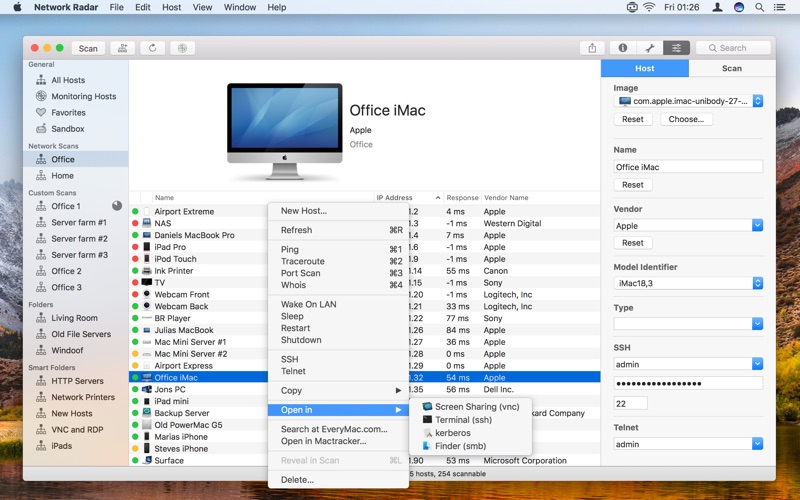Click the globe toolbar icon
The height and width of the screenshot is (500, 800).
(181, 48)
